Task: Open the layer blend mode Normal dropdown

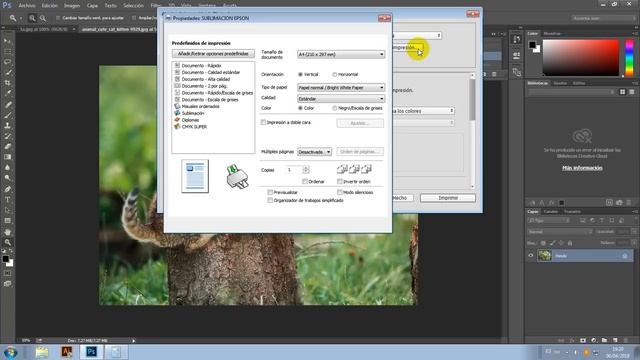Action: pyautogui.click(x=560, y=232)
